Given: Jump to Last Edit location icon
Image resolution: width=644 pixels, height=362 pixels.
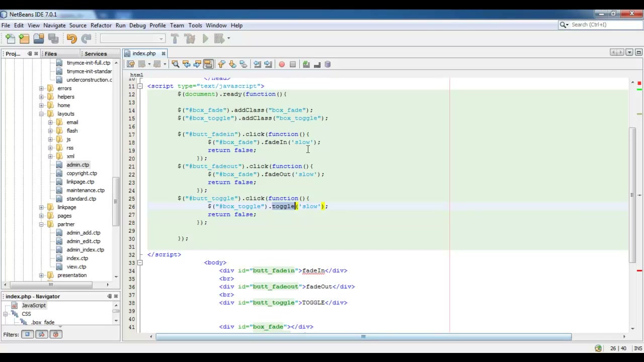Looking at the screenshot, I should pos(131,64).
